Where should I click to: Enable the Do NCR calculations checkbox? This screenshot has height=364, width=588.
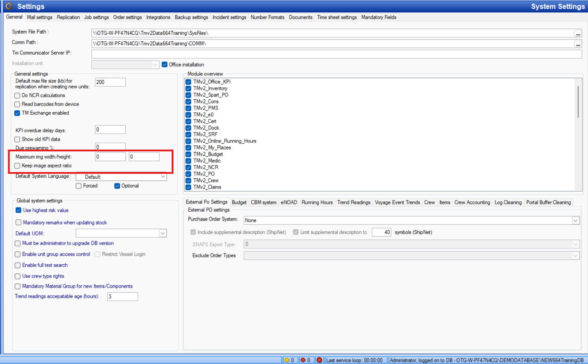pos(17,95)
